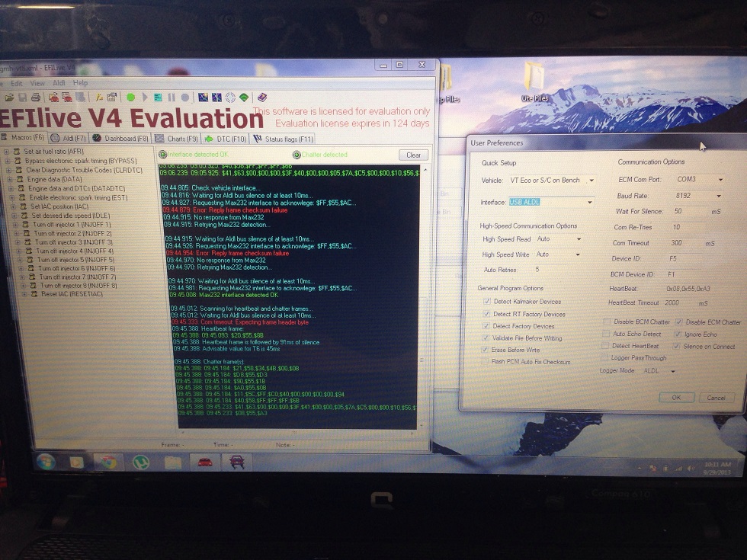Open the Edit menu
This screenshot has width=747, height=560.
tap(17, 83)
